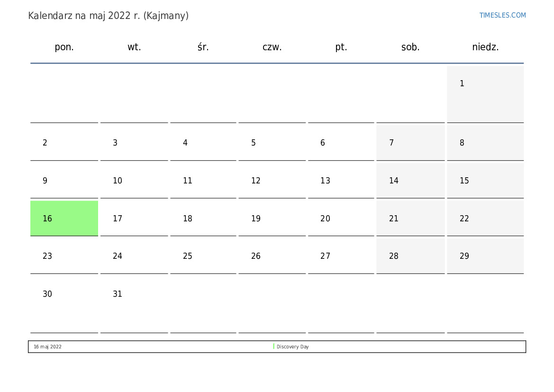Viewport: 554px width, 392px height.
Task: Select Saturday day 14
Action: [410, 180]
